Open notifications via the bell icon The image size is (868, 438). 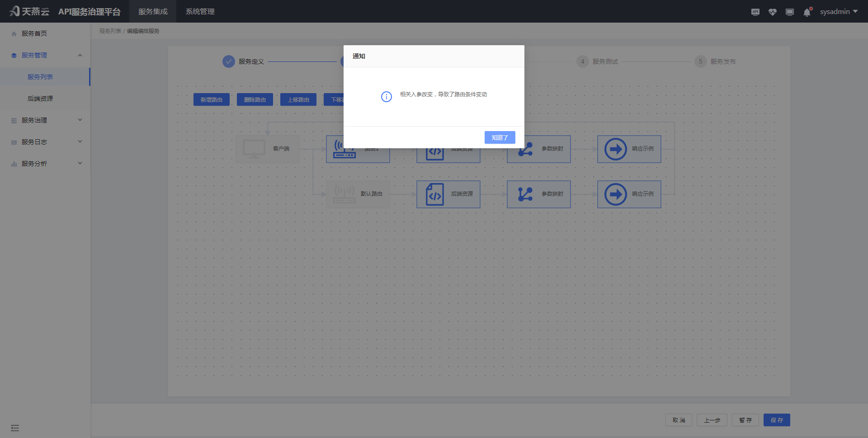[807, 12]
